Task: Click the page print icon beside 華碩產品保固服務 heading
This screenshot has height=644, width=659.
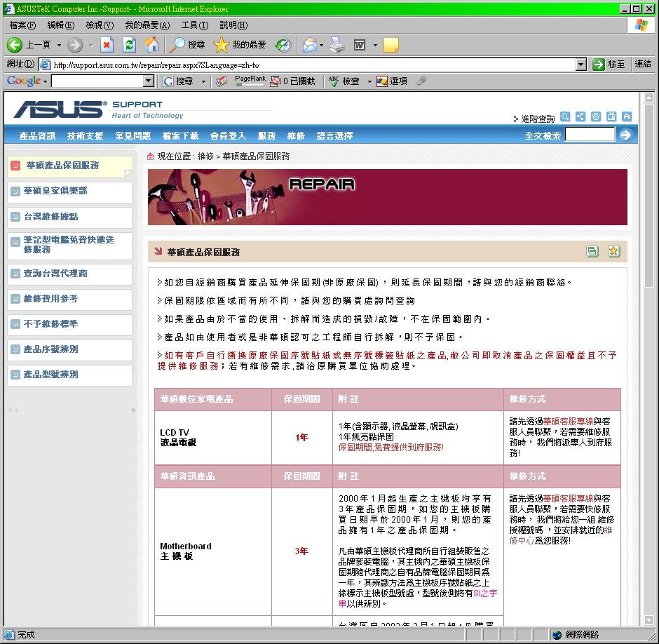Action: click(592, 251)
